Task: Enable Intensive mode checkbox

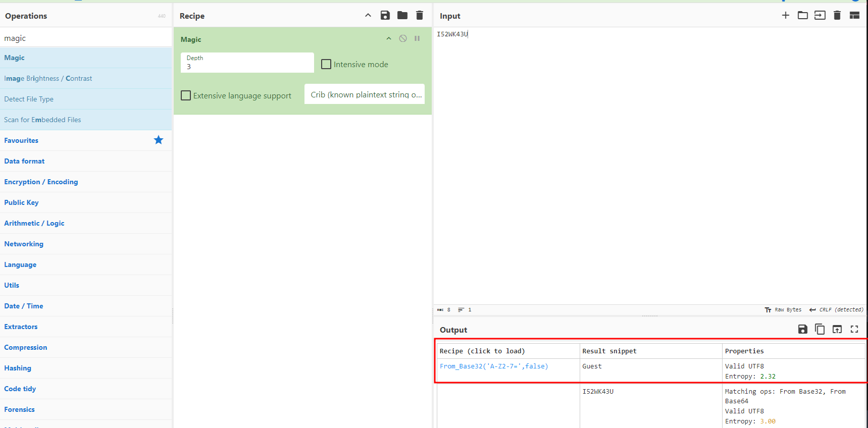Action: pyautogui.click(x=327, y=65)
